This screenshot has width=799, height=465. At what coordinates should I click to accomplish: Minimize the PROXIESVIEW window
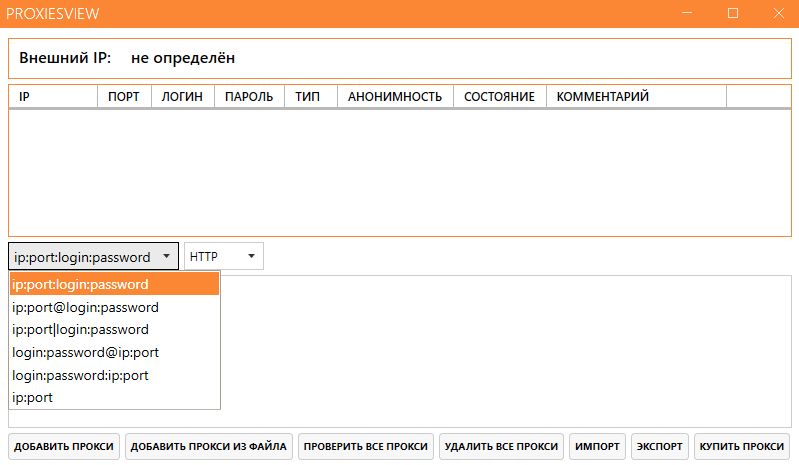pyautogui.click(x=687, y=13)
